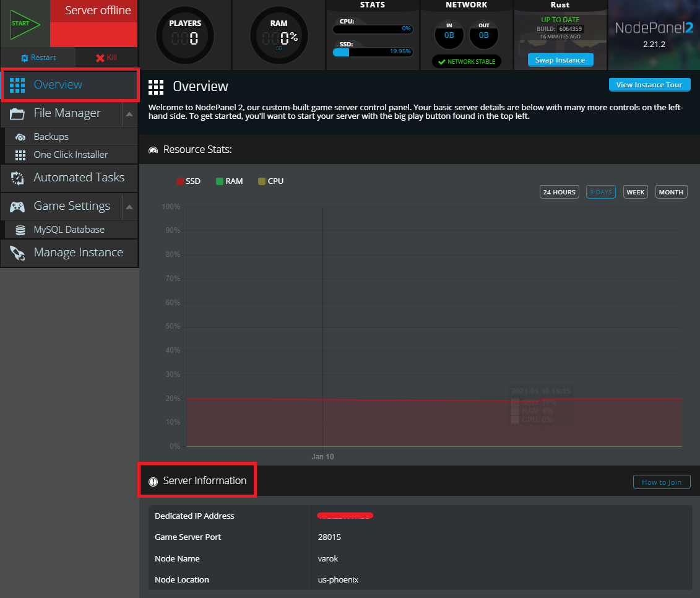Click the Swap Instance button
Screen dimensions: 700x598
coord(560,60)
